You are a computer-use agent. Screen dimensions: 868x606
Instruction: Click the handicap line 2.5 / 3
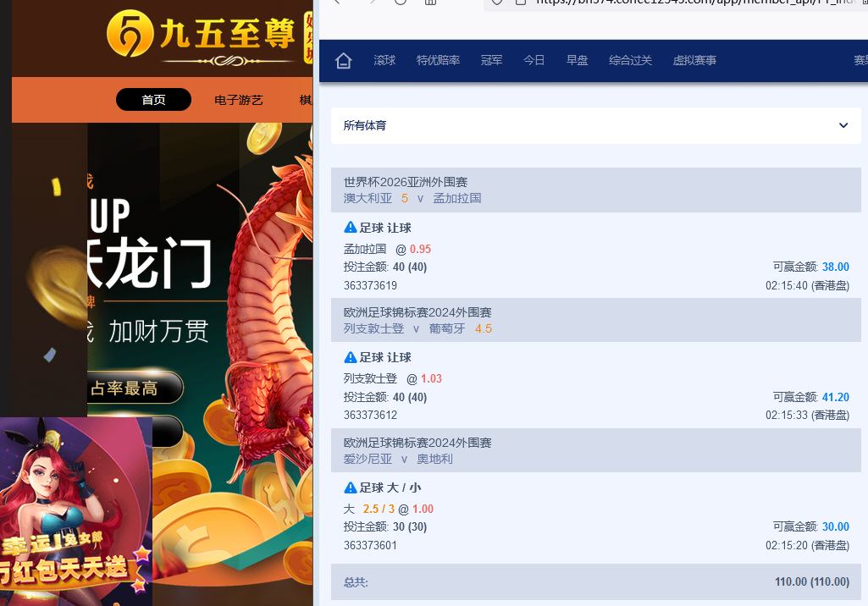(379, 509)
